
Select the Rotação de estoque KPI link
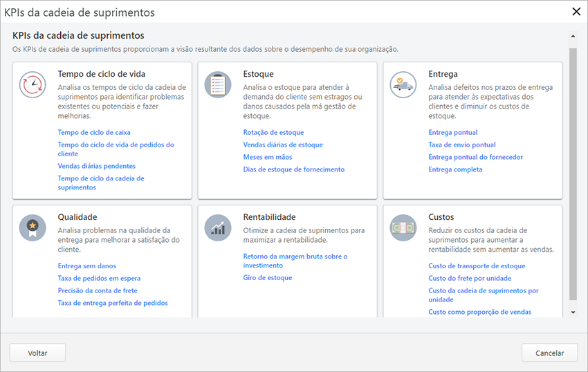[x=273, y=132]
